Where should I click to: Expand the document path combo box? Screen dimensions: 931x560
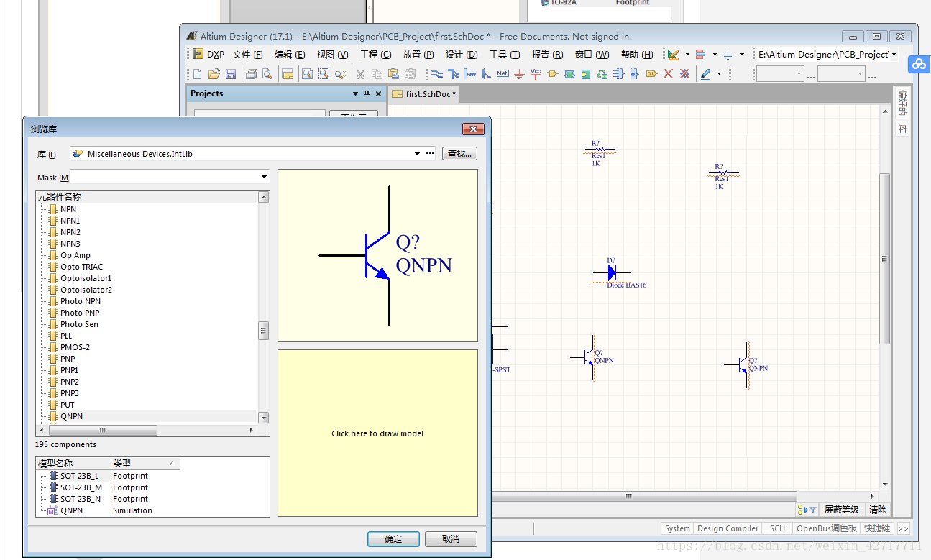pyautogui.click(x=894, y=55)
